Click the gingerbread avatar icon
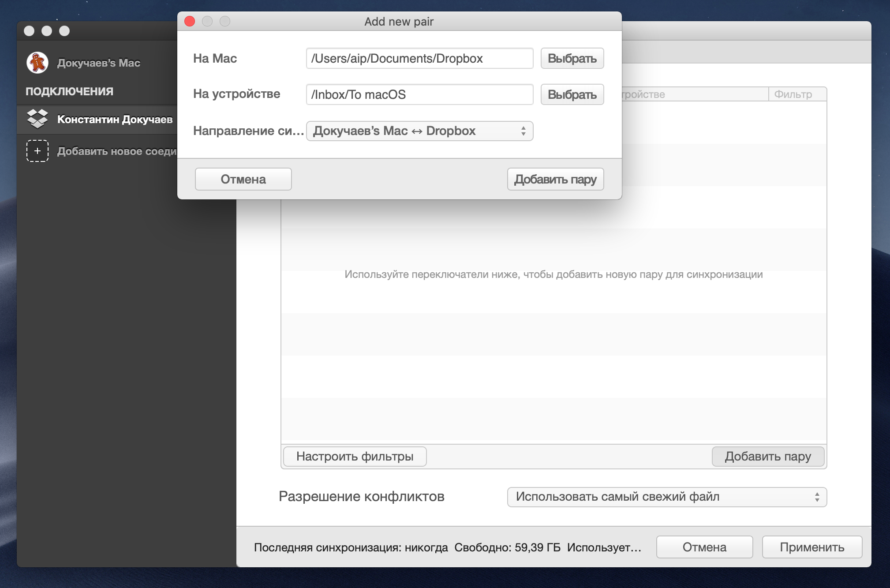The width and height of the screenshot is (890, 588). click(x=37, y=63)
